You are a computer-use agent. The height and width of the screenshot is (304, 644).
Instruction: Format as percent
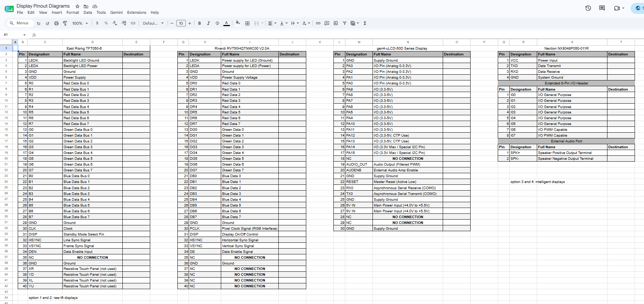click(106, 23)
